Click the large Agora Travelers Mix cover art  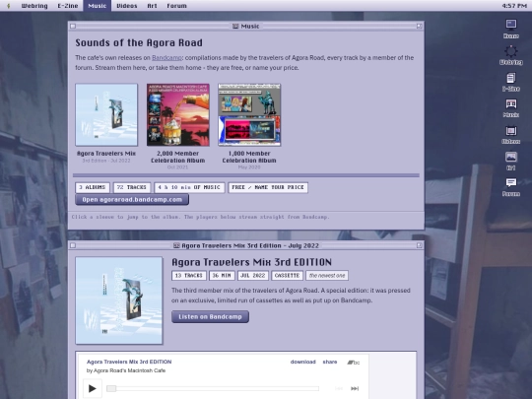point(119,300)
